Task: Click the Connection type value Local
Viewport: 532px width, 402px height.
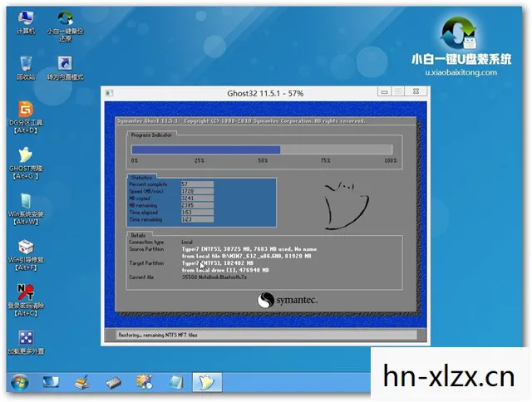Action: coord(187,242)
